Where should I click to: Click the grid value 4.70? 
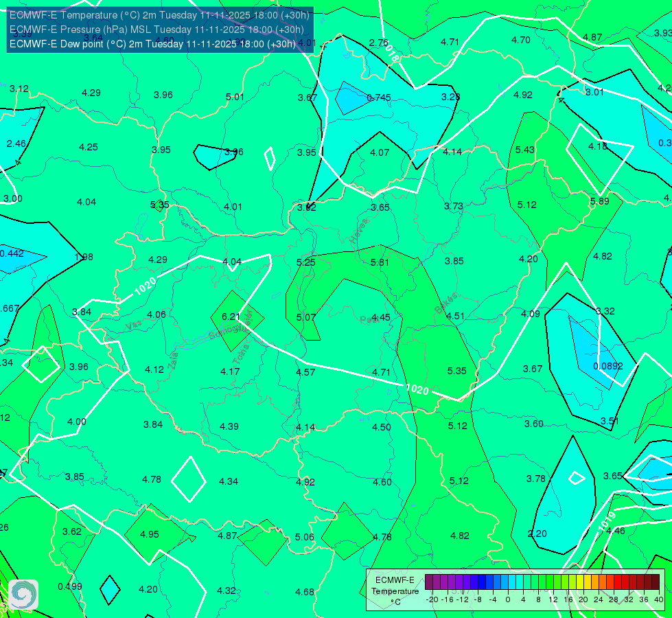tap(521, 41)
